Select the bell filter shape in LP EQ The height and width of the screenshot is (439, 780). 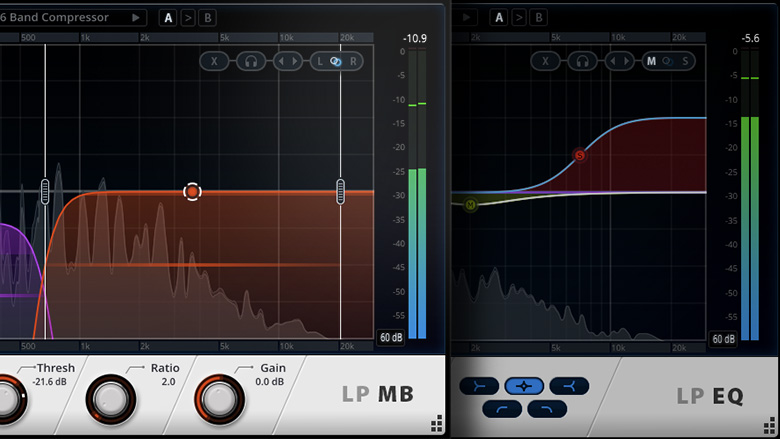coord(523,386)
